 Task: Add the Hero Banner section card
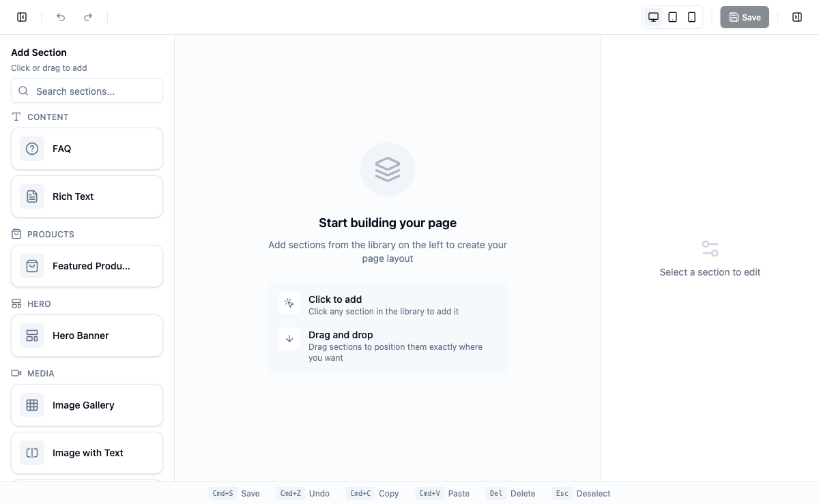coord(87,336)
